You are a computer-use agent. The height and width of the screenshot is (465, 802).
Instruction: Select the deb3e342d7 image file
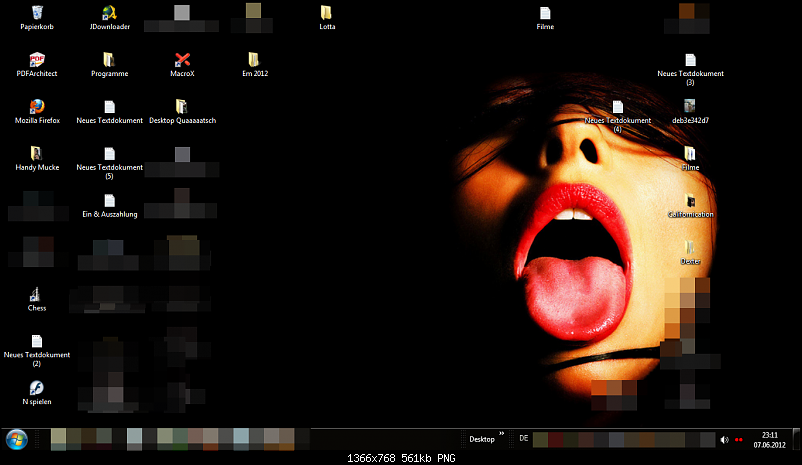click(x=690, y=106)
